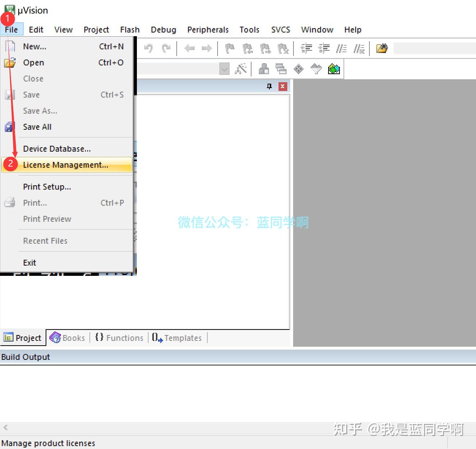
Task: Click the Redo toolbar icon
Action: [x=166, y=48]
